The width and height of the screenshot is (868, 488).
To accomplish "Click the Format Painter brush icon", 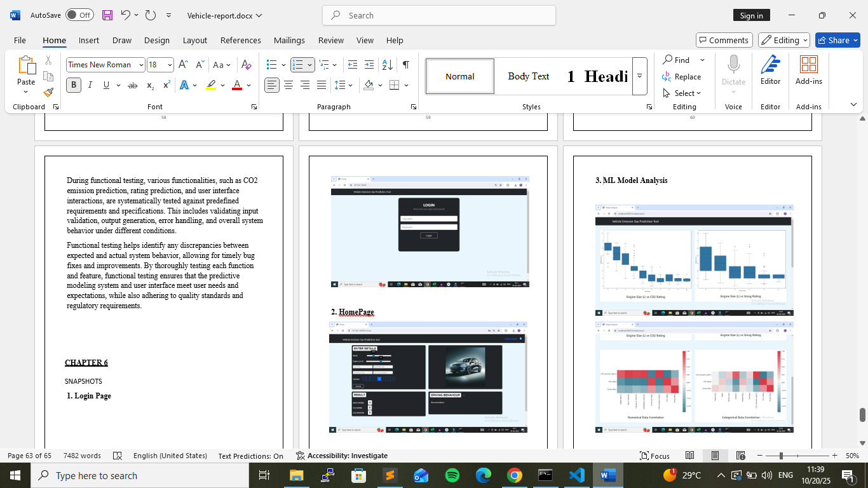I will coord(48,93).
